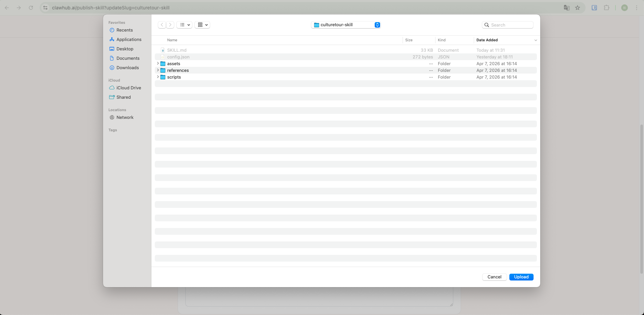Open the Bitwarden shield extension icon
644x315 pixels.
(x=594, y=8)
